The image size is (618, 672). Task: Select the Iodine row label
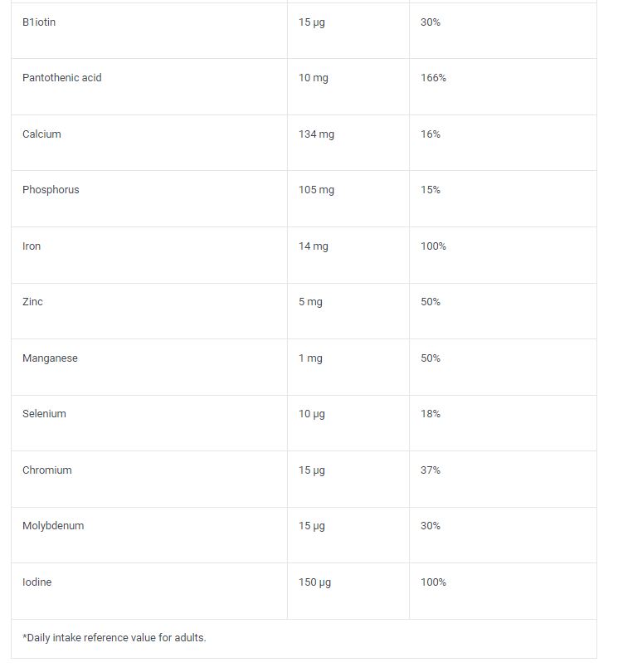click(36, 582)
